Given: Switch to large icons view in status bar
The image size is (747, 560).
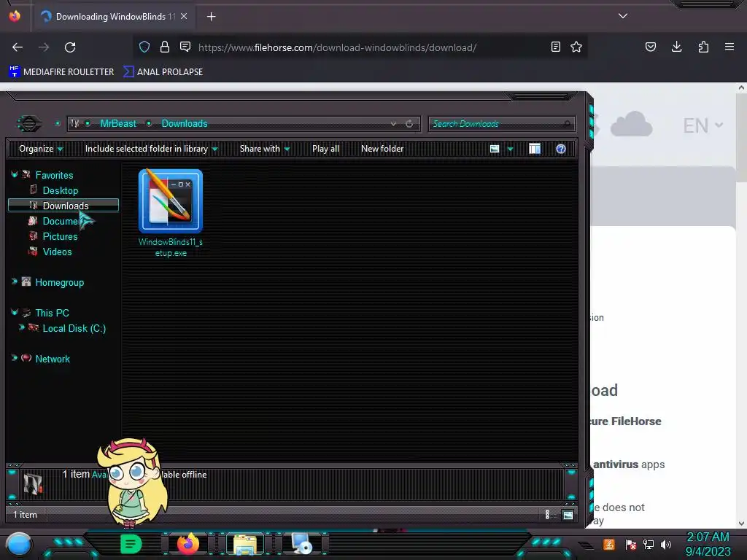Looking at the screenshot, I should click(x=568, y=515).
